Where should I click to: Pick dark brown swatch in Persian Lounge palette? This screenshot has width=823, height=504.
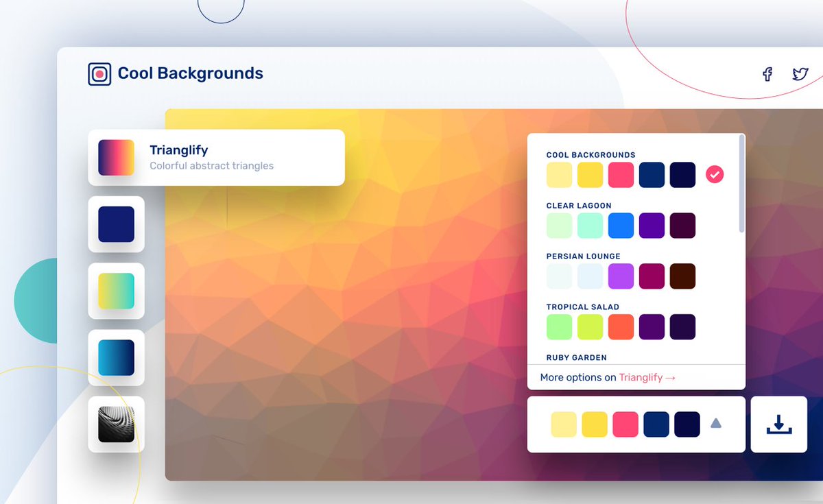pyautogui.click(x=683, y=276)
